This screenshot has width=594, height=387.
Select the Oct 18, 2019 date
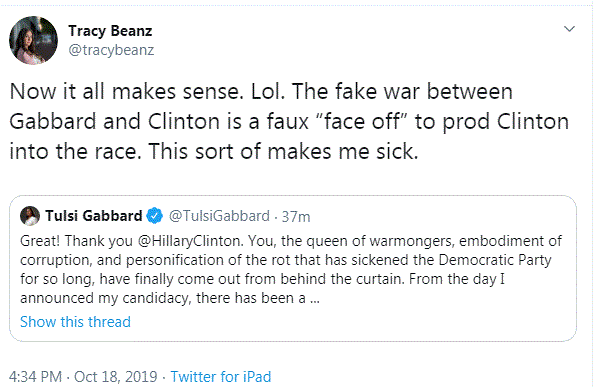coord(116,377)
